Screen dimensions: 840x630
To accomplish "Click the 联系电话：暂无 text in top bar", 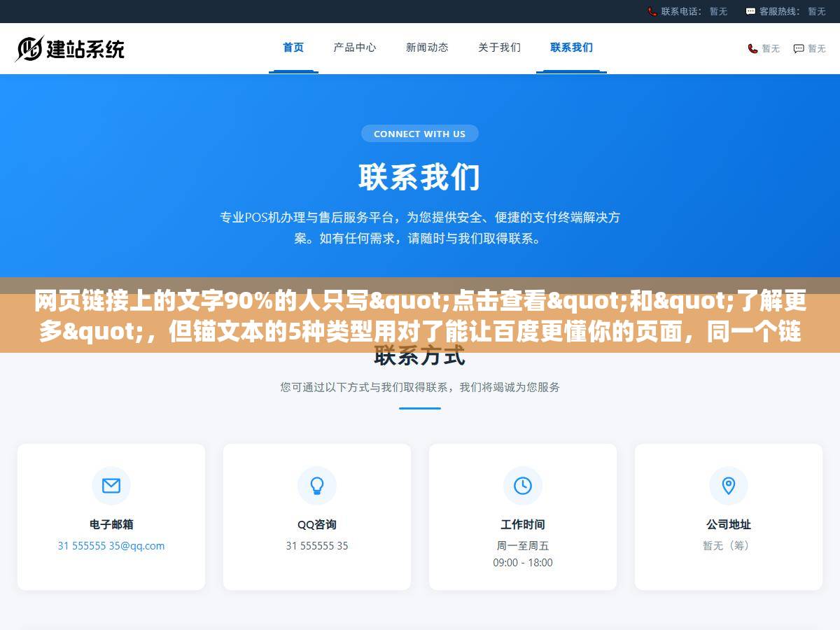I will pos(694,11).
